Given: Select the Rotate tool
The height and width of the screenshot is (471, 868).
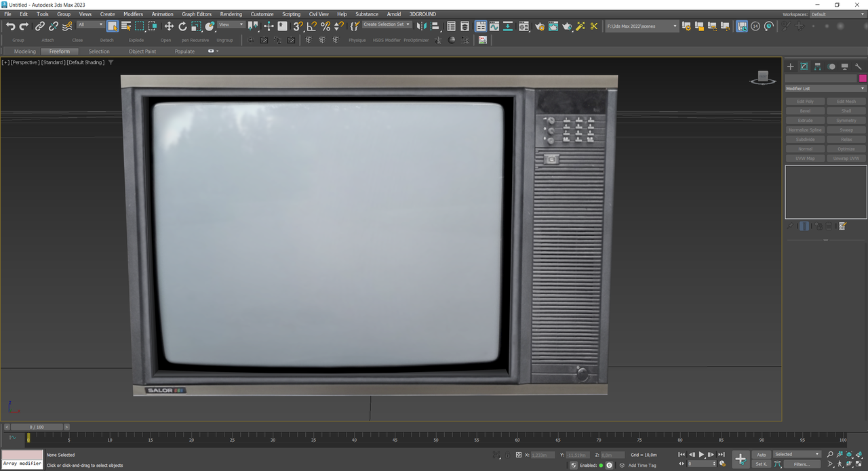Looking at the screenshot, I should coord(182,26).
